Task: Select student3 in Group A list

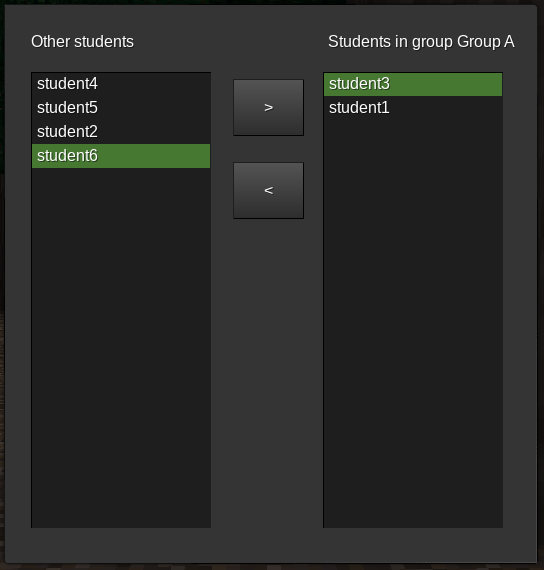Action: pos(413,84)
